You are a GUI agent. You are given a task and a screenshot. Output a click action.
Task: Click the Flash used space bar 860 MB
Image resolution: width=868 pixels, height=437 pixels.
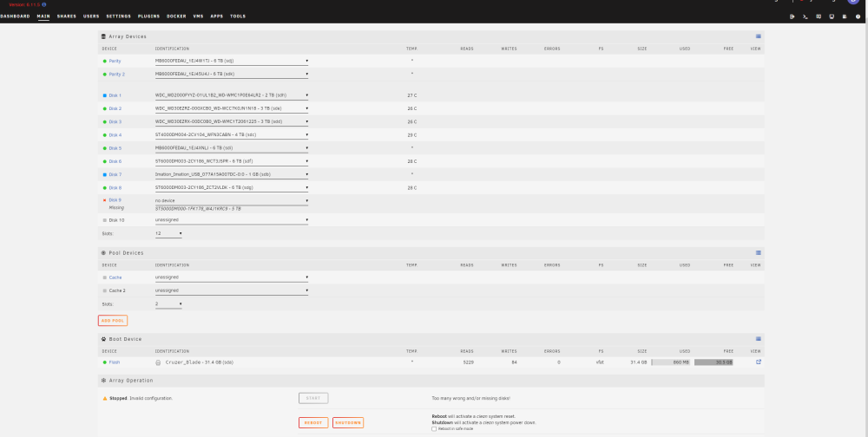point(670,362)
